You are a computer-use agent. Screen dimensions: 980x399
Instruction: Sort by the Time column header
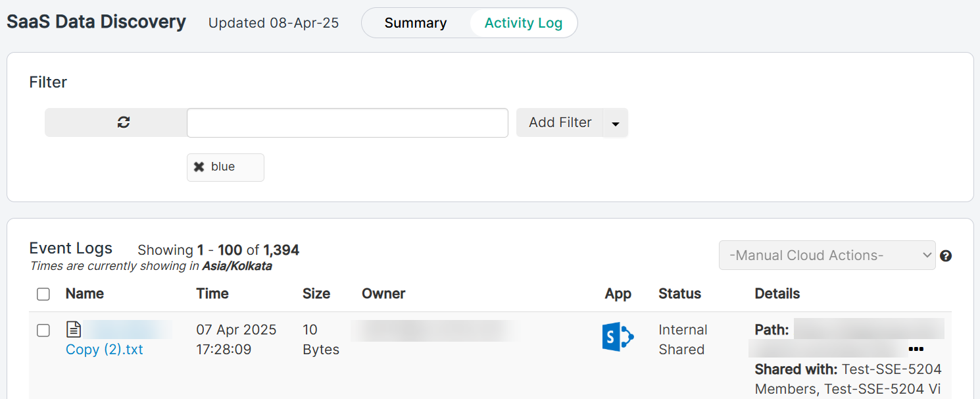[x=212, y=294]
